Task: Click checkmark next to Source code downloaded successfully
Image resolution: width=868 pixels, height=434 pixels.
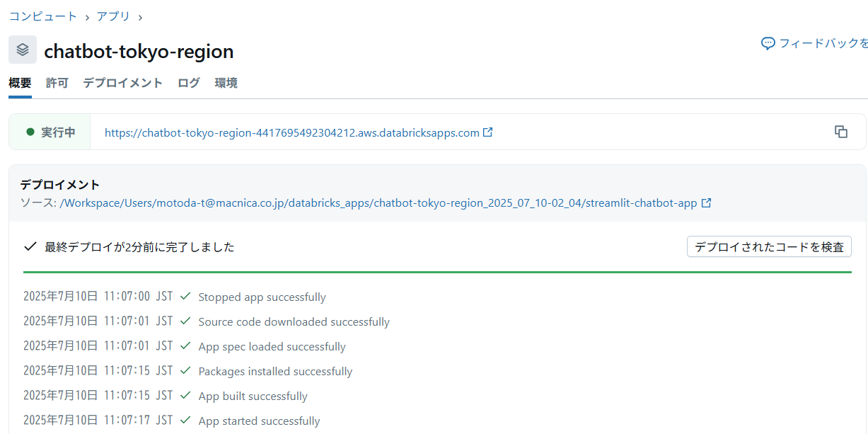Action: pyautogui.click(x=185, y=321)
